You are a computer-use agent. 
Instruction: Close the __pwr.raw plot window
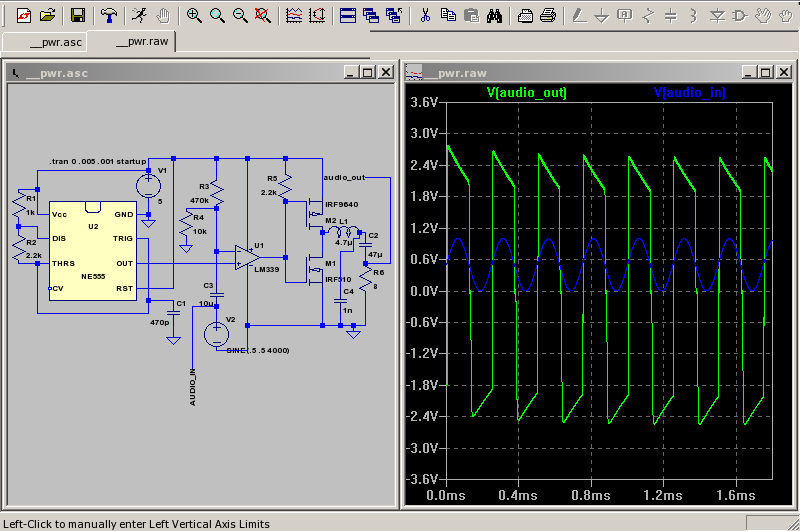[785, 72]
